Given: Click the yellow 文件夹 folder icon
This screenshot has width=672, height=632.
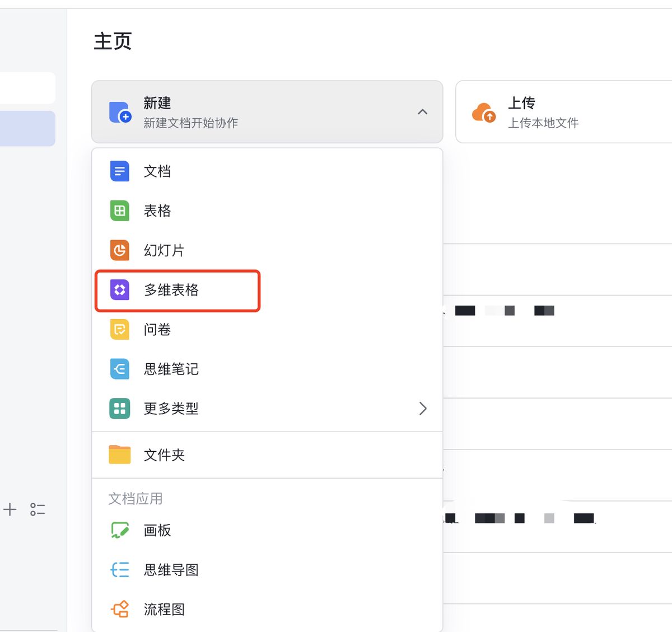Looking at the screenshot, I should point(119,455).
